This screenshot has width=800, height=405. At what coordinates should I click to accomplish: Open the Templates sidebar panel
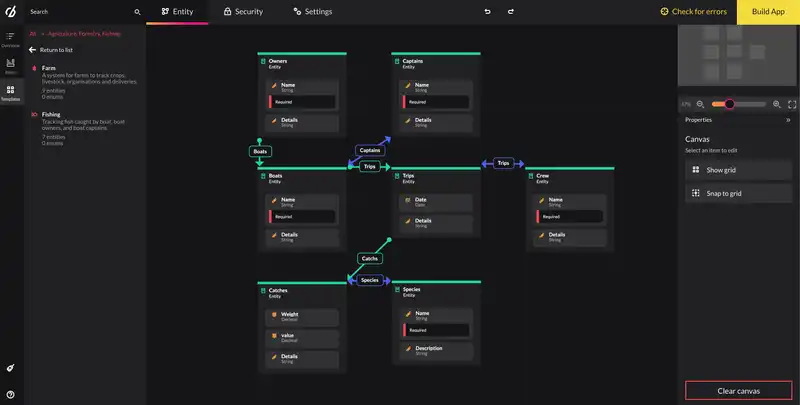coord(10,92)
